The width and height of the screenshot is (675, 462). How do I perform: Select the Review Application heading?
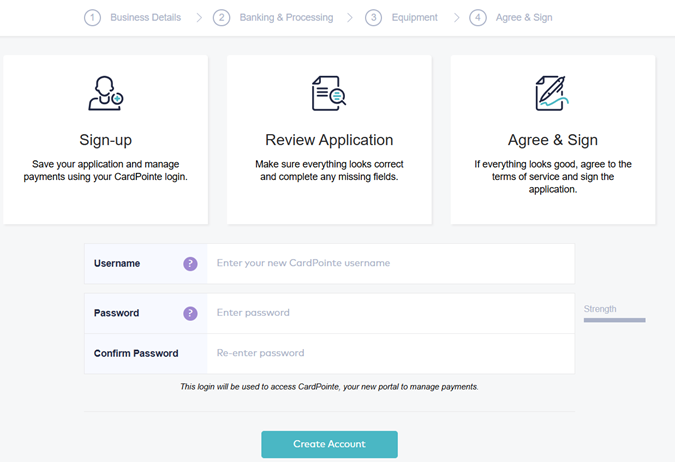click(x=329, y=140)
